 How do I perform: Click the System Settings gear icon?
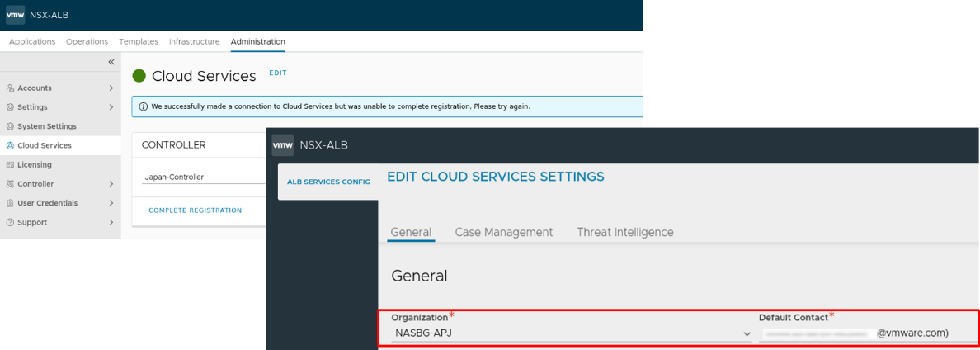[10, 126]
